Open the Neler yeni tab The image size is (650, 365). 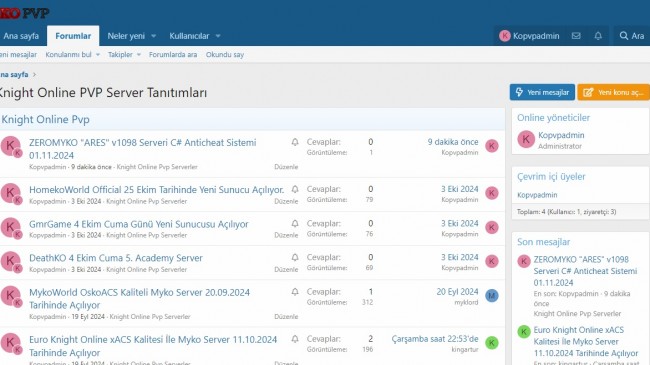tap(126, 36)
